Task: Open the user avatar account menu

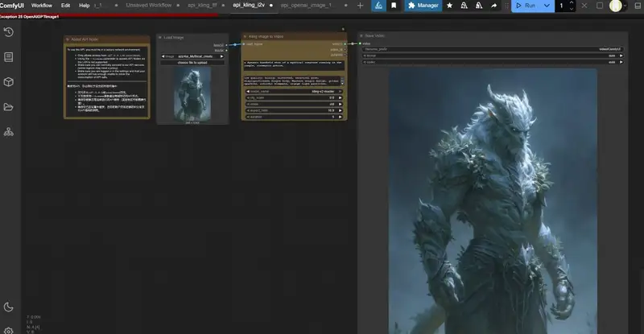Action: click(x=617, y=6)
